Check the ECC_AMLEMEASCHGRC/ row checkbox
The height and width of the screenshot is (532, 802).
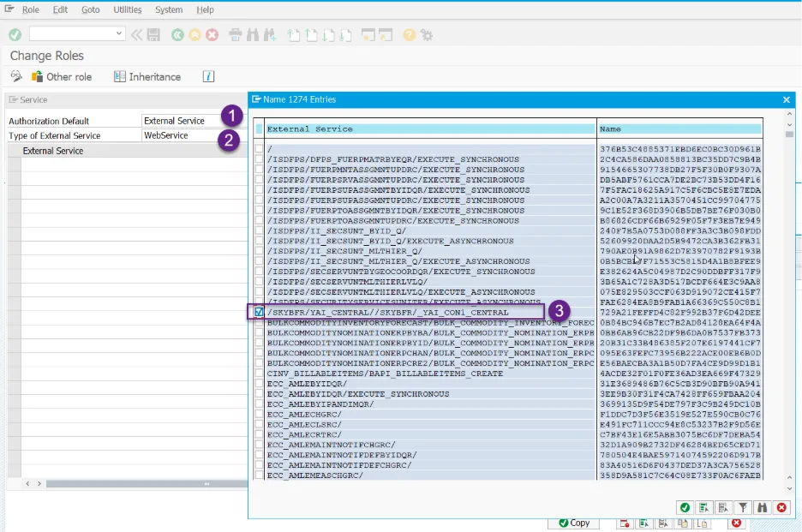click(259, 475)
